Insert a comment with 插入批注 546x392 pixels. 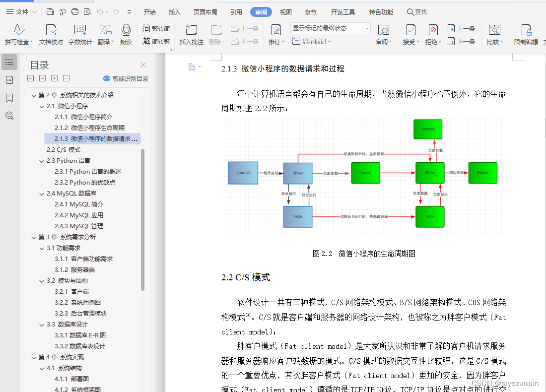(x=191, y=34)
